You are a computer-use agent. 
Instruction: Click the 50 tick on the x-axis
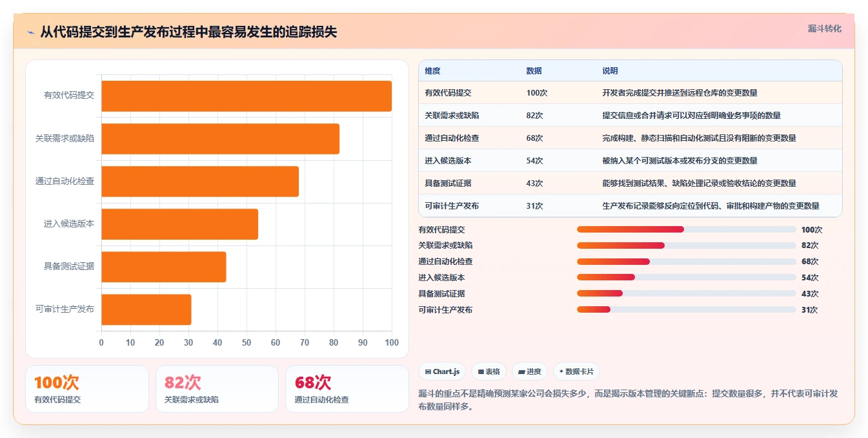[x=247, y=342]
